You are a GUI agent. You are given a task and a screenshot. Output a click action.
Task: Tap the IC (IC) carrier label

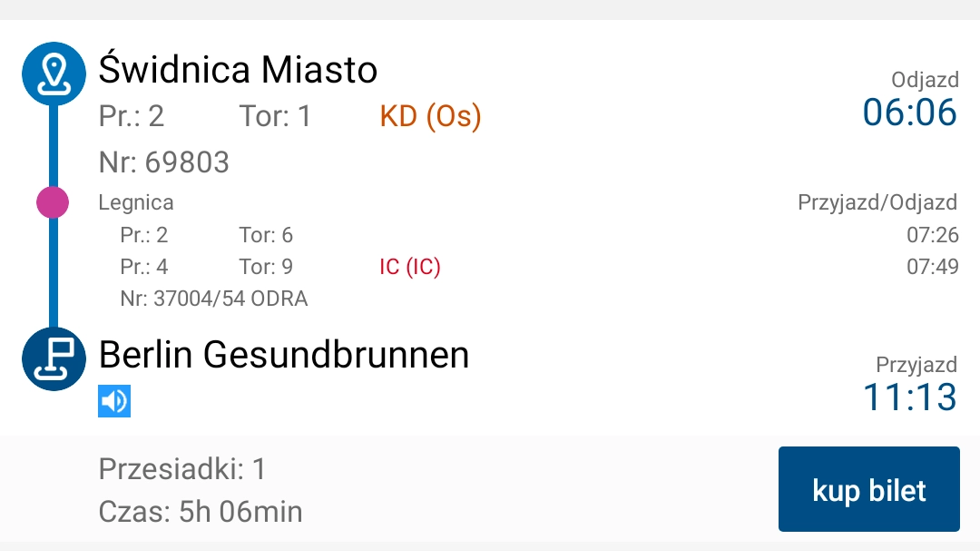[409, 268]
